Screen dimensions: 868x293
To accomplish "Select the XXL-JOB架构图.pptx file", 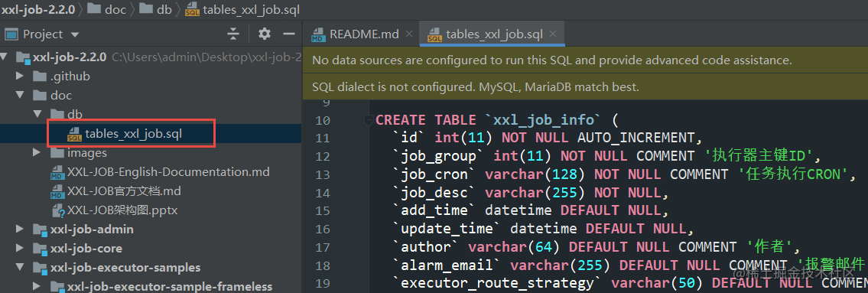I will pyautogui.click(x=122, y=210).
